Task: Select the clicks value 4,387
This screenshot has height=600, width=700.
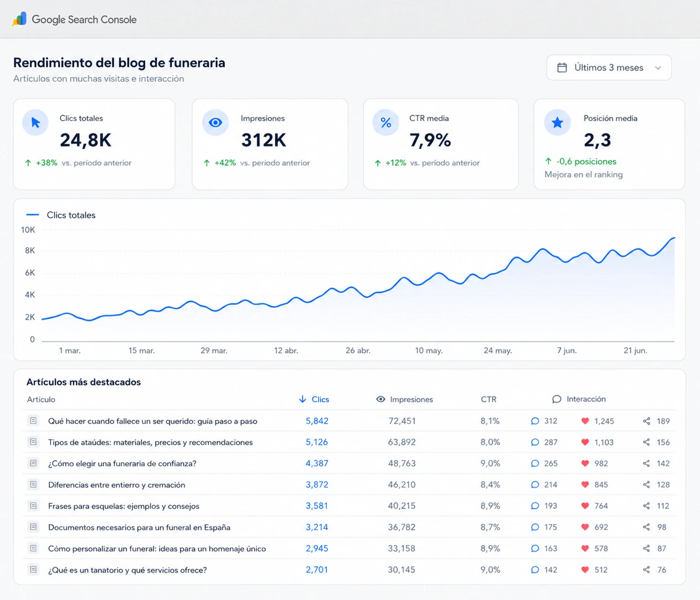Action: (x=317, y=464)
